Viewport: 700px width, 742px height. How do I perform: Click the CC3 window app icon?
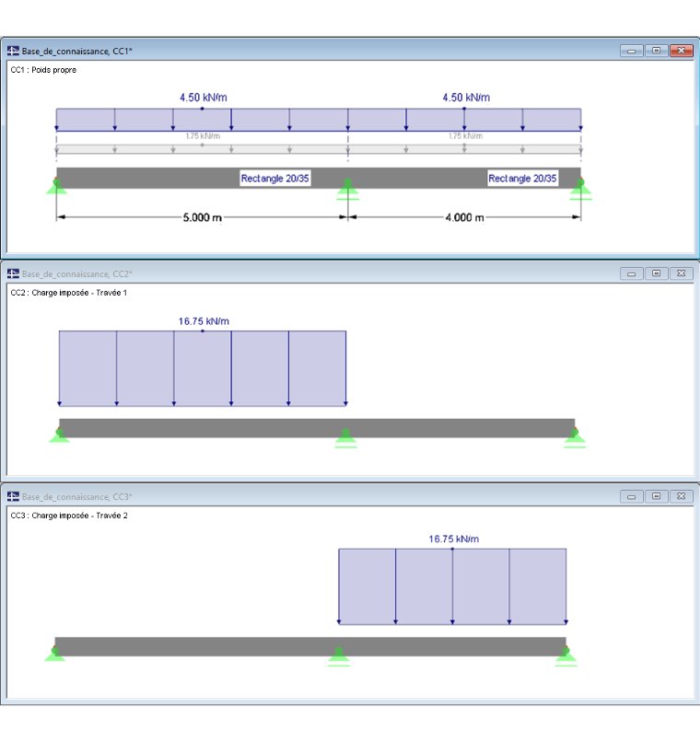point(13,496)
